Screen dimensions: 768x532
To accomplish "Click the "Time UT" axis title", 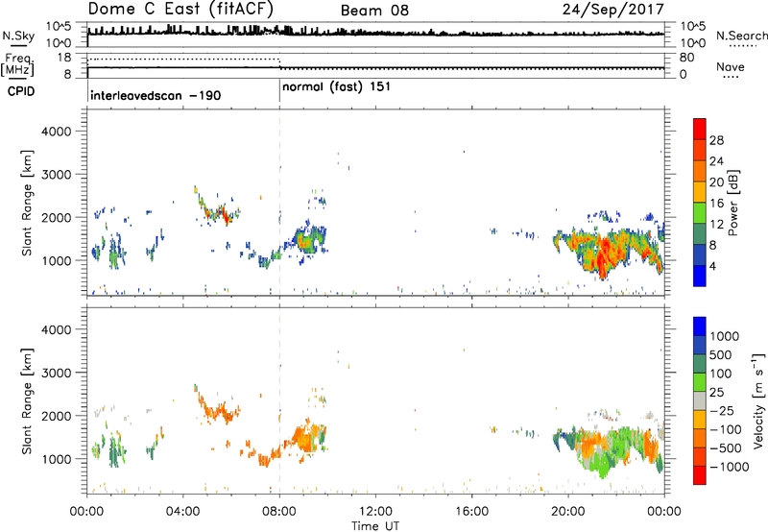I will click(375, 526).
